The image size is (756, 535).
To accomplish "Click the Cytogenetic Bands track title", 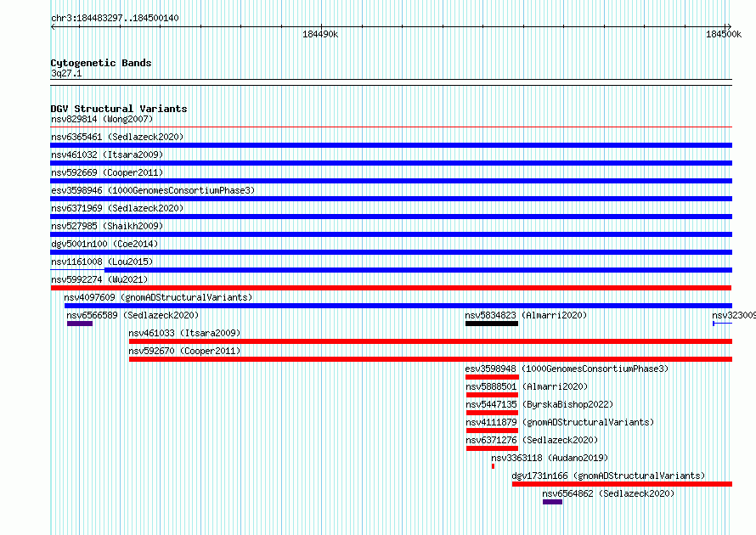I will (101, 63).
